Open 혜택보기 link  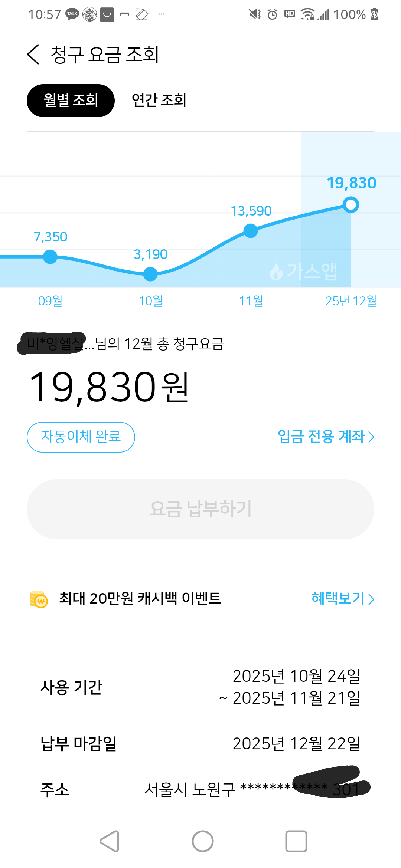[342, 598]
